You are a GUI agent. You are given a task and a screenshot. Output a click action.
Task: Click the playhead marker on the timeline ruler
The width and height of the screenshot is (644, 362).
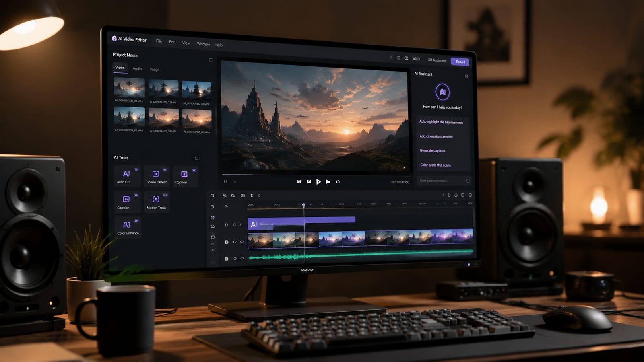(304, 205)
